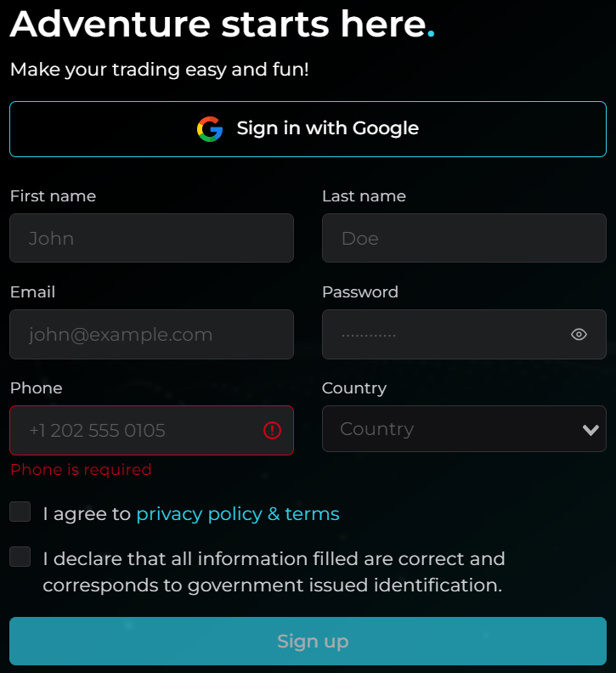This screenshot has height=673, width=616.
Task: Click the Password field label
Action: (360, 292)
